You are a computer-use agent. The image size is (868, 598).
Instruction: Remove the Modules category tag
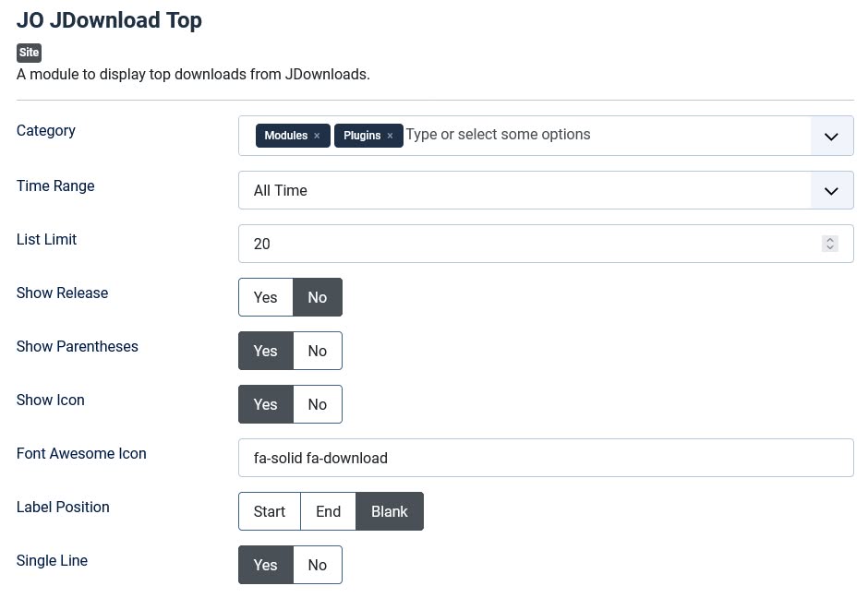[317, 136]
